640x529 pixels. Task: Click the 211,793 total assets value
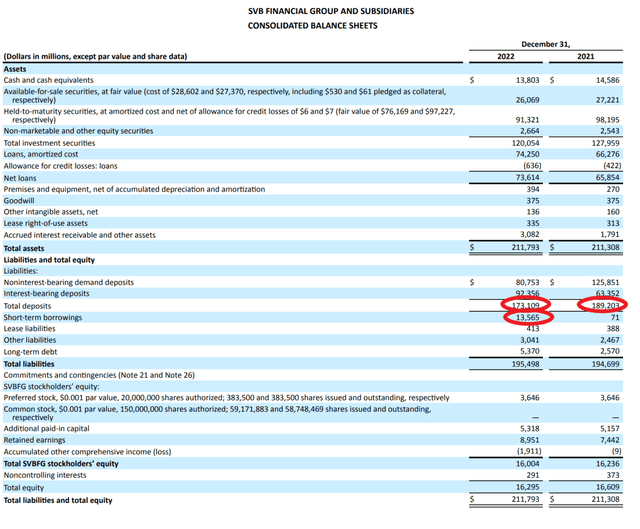tap(525, 247)
